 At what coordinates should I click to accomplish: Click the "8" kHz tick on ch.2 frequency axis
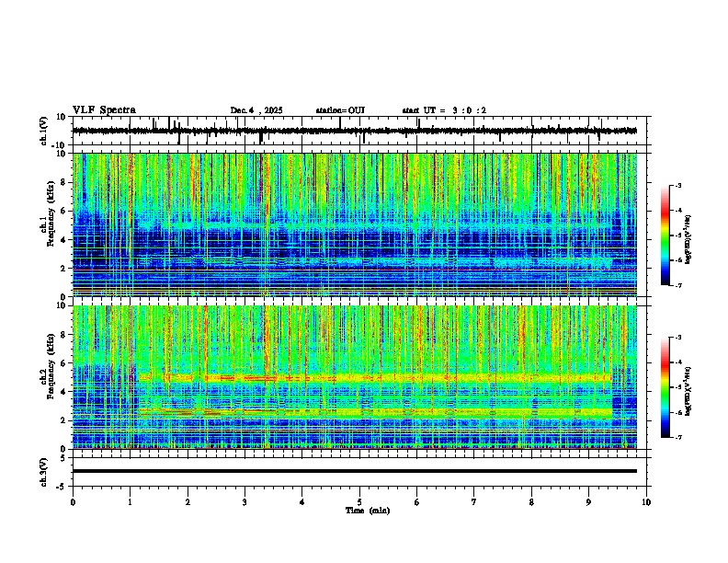pos(64,335)
